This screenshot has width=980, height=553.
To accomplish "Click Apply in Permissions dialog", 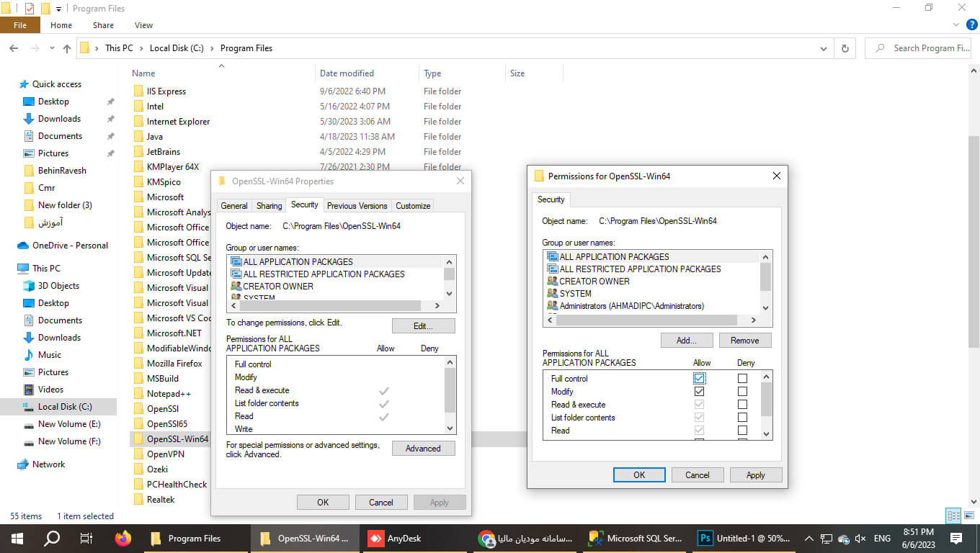I will pos(755,475).
